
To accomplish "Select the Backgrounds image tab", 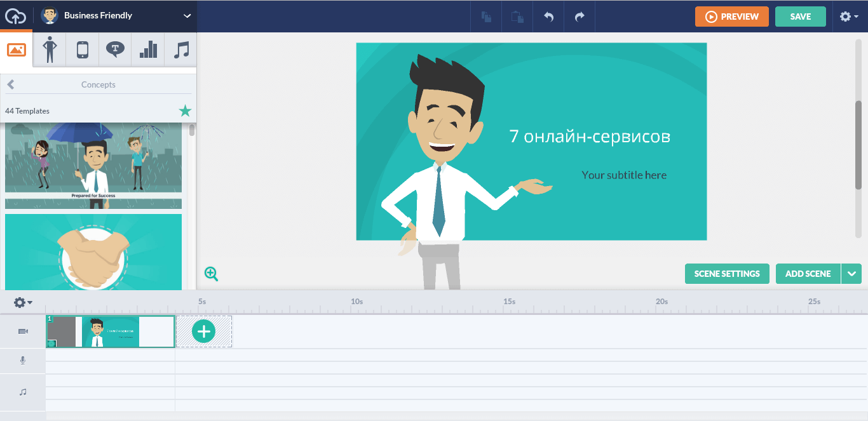I will pyautogui.click(x=17, y=50).
